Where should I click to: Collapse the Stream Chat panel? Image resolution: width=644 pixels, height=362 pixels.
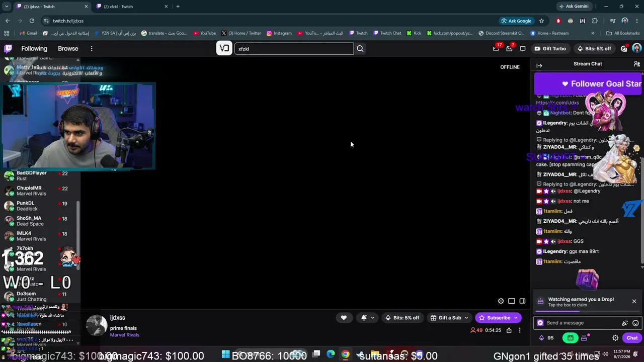coord(539,65)
